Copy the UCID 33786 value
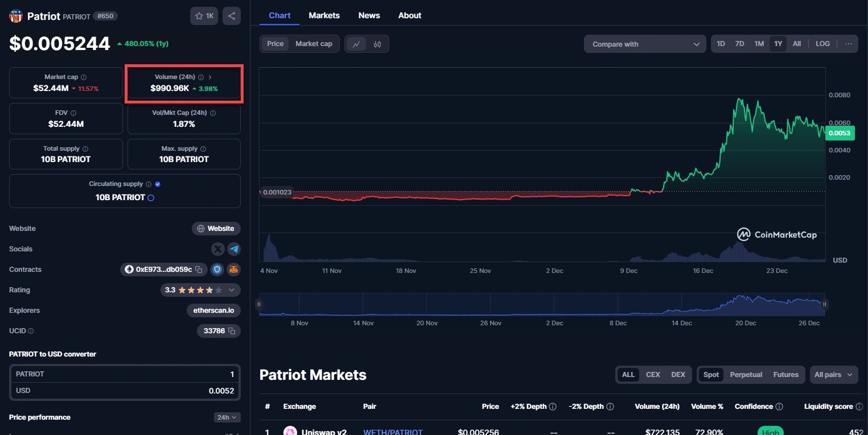The image size is (868, 435). [x=232, y=331]
